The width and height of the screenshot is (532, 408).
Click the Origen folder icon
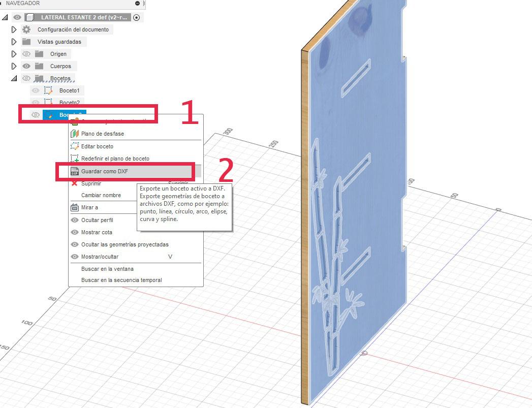39,54
